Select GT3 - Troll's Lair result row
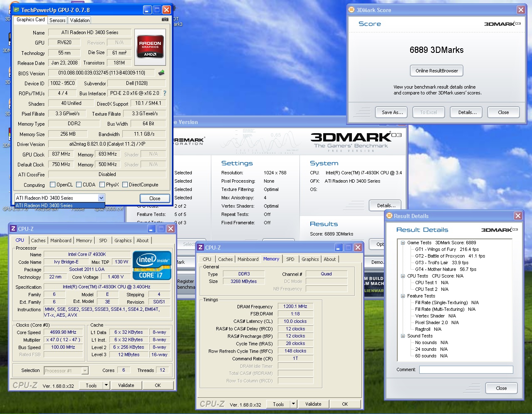This screenshot has height=414, width=532. tap(442, 263)
